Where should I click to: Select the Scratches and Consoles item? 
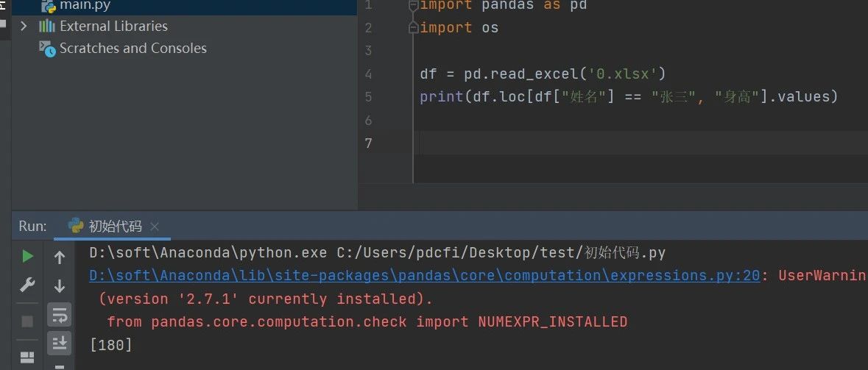pos(133,49)
